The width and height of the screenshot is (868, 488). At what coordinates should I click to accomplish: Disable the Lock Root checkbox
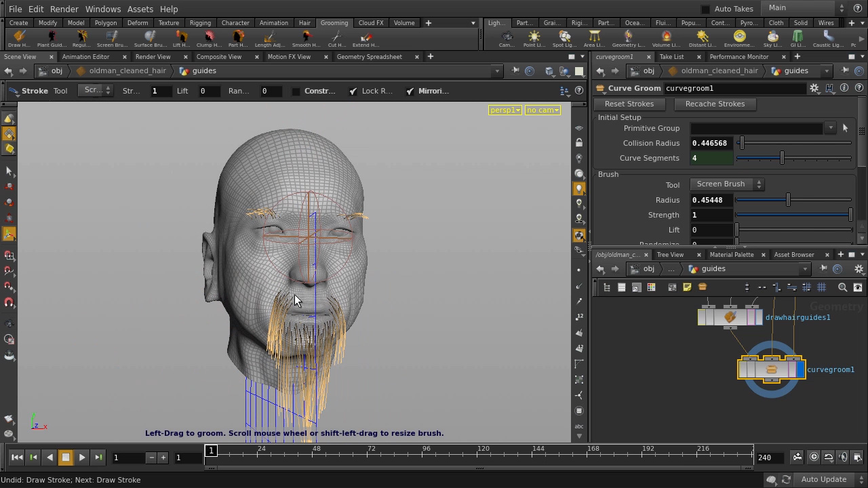pos(353,91)
